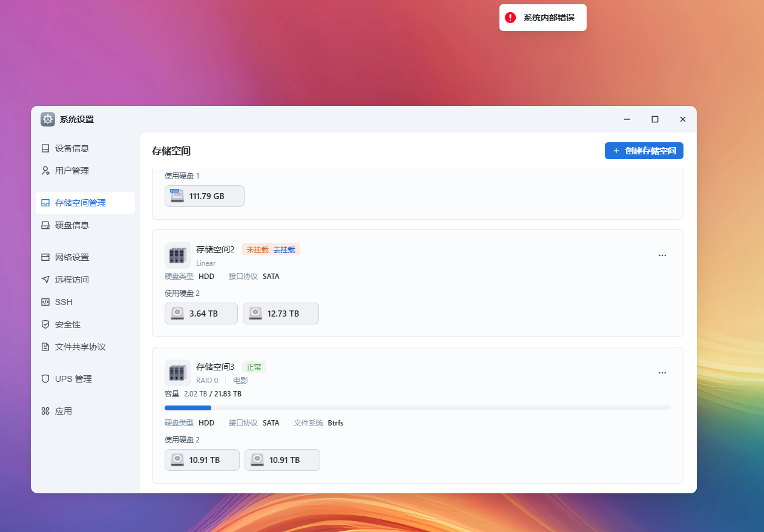Click the 去挂载 link for 存储空间2
Image resolution: width=764 pixels, height=532 pixels.
284,249
